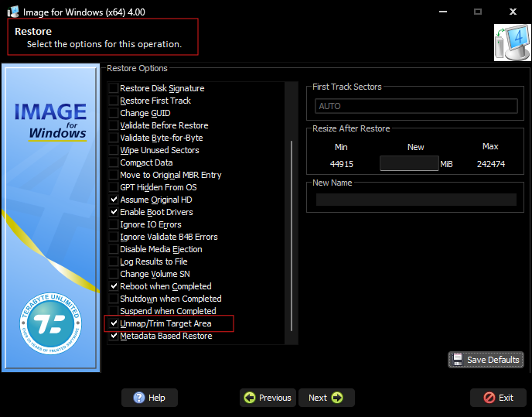This screenshot has height=417, width=532.
Task: Uncheck Reboot when Completed
Action: [x=114, y=286]
